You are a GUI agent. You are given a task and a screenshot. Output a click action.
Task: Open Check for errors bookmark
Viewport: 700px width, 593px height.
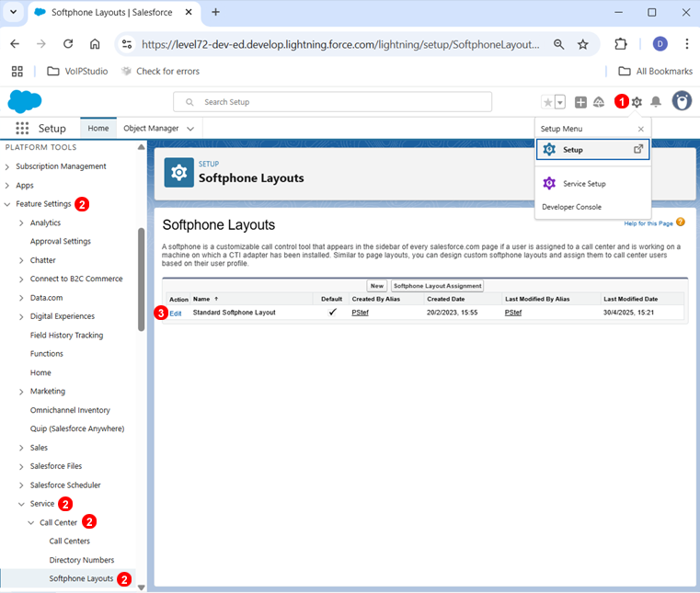coord(160,72)
